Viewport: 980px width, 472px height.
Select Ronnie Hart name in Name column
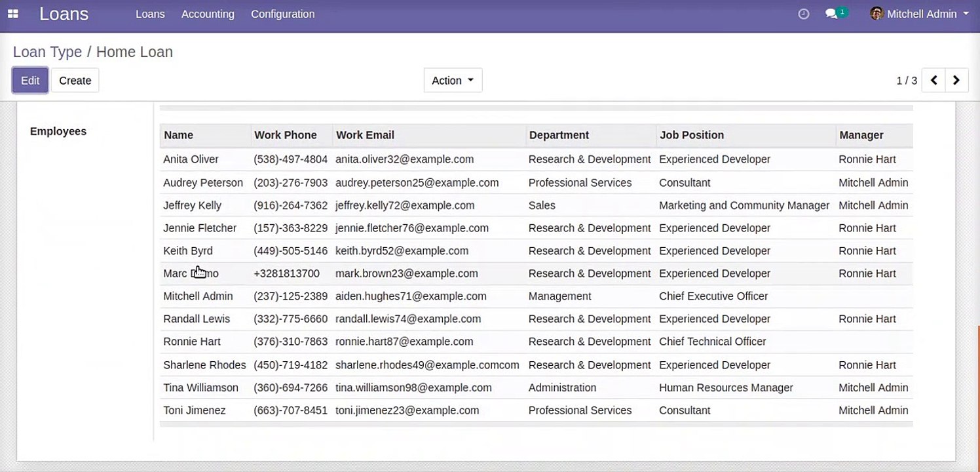(192, 342)
